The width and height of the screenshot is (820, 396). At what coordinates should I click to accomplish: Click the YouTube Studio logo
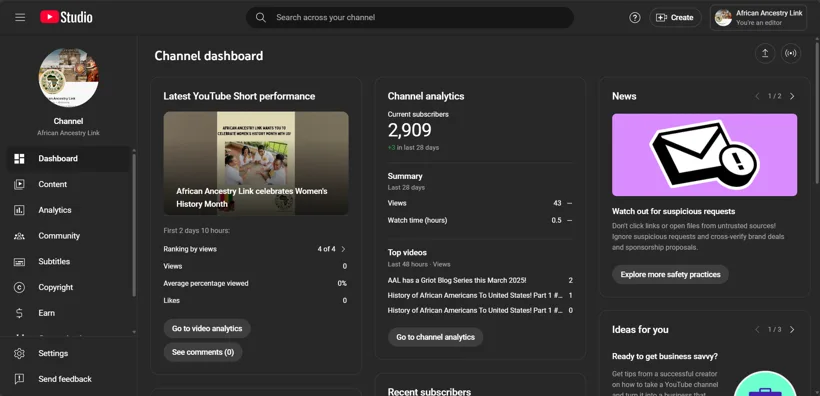coord(66,17)
